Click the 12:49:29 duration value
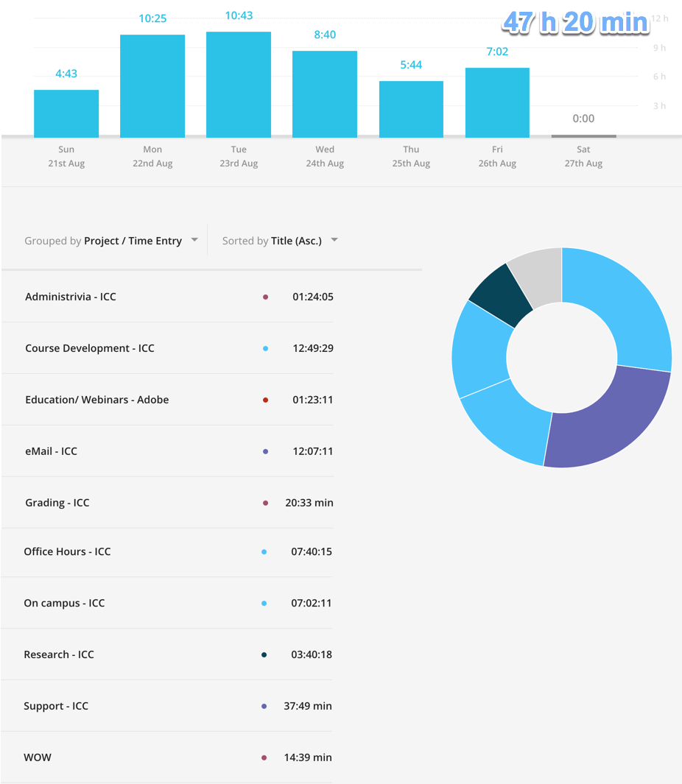This screenshot has width=682, height=784. 313,348
